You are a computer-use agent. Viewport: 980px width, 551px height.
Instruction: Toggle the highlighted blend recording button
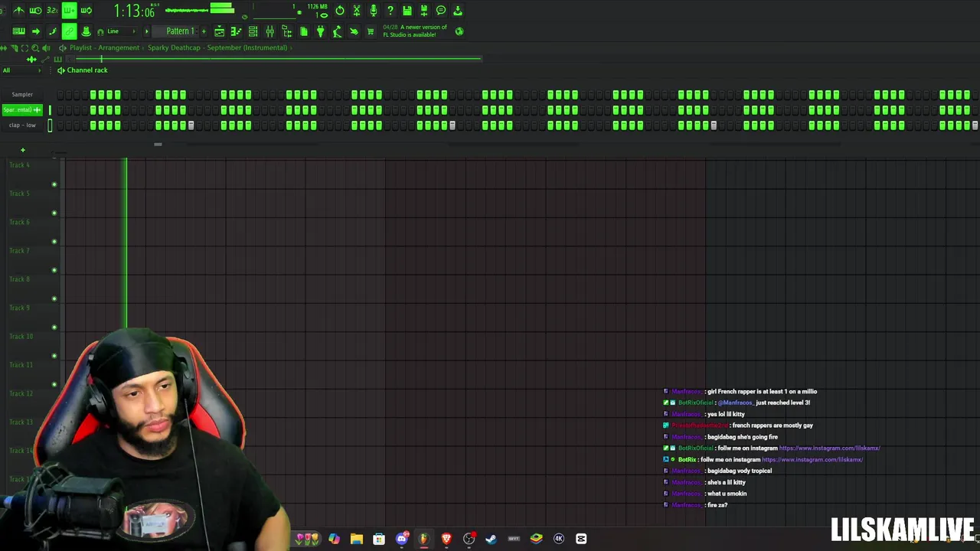69,11
